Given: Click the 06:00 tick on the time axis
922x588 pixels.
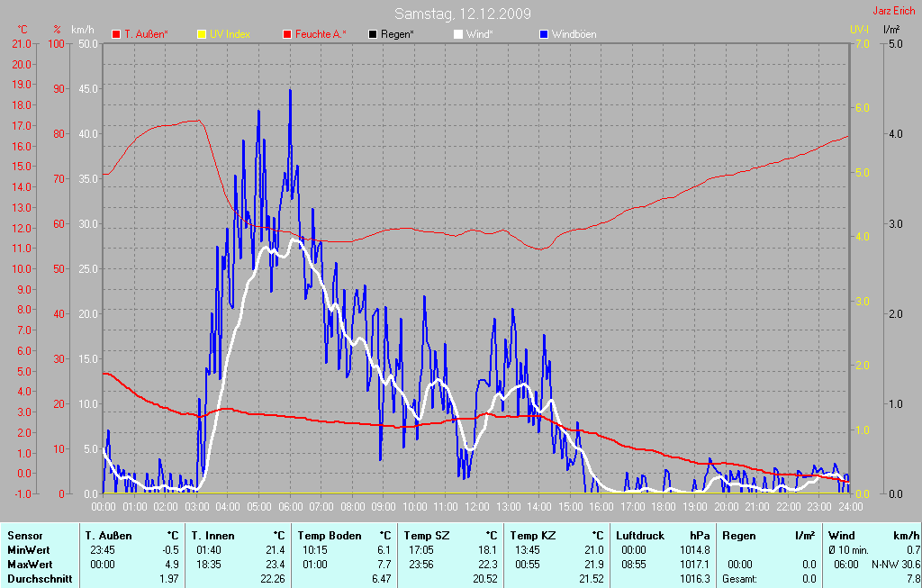Looking at the screenshot, I should point(290,507).
